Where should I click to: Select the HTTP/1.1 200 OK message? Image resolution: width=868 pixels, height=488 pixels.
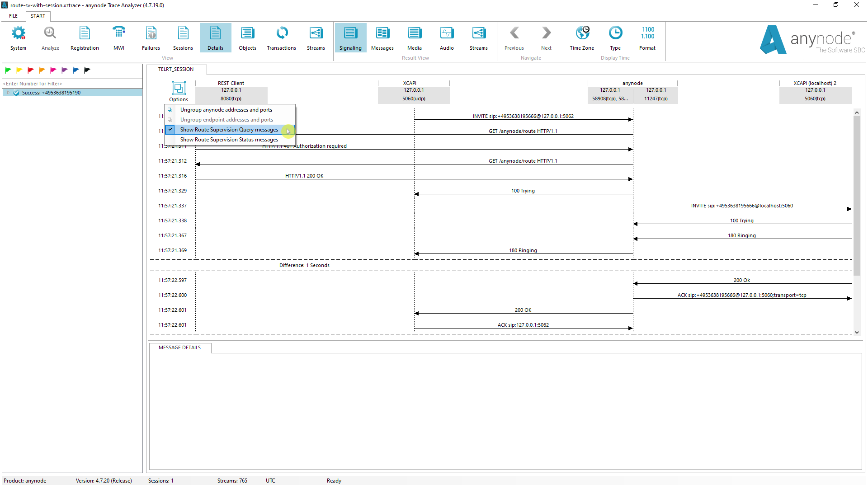pyautogui.click(x=304, y=176)
